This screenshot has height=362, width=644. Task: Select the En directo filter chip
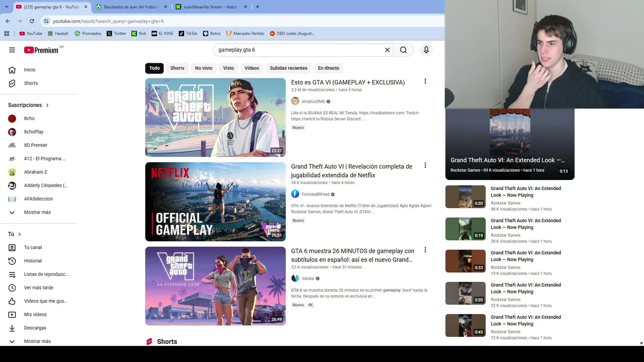click(329, 68)
